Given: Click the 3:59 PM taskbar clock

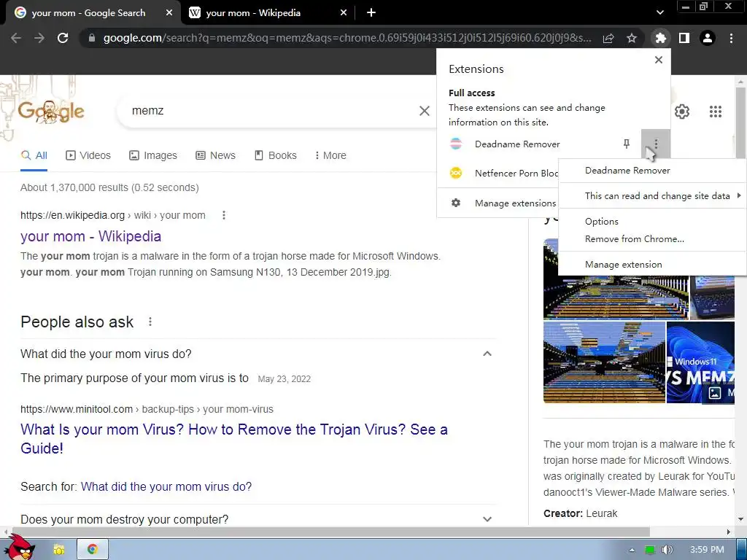Looking at the screenshot, I should pos(707,550).
